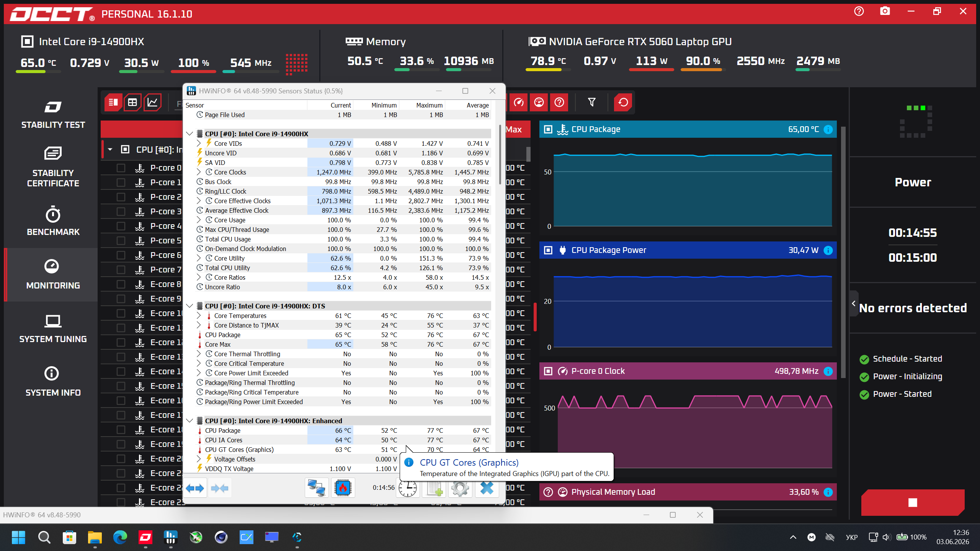Screen dimensions: 980x551
Task: Toggle the P-core 5 checkbox
Action: [x=121, y=241]
